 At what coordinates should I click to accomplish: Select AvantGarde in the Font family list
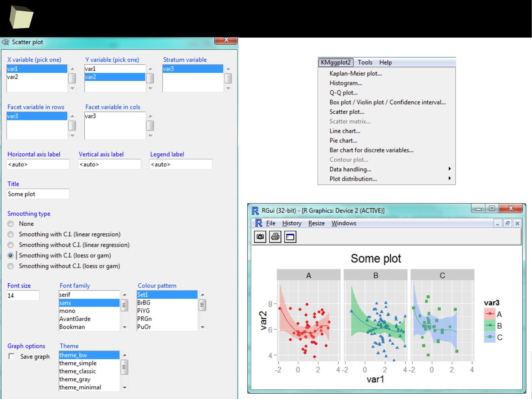(x=89, y=319)
